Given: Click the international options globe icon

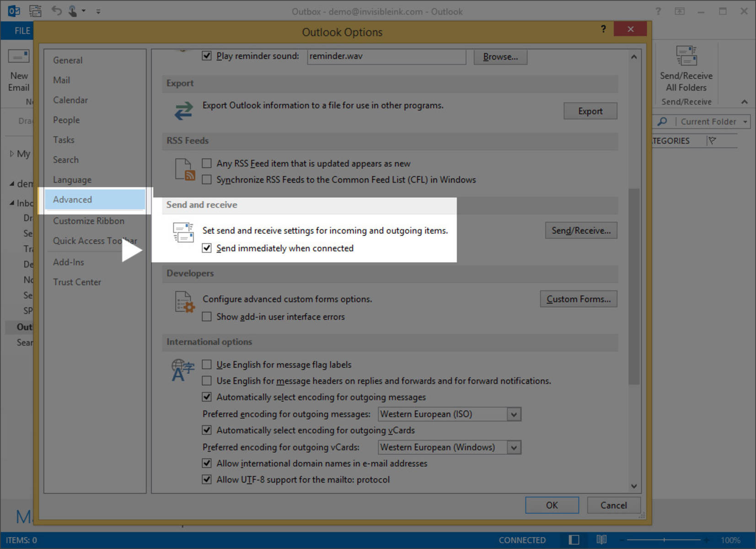Looking at the screenshot, I should tap(182, 370).
